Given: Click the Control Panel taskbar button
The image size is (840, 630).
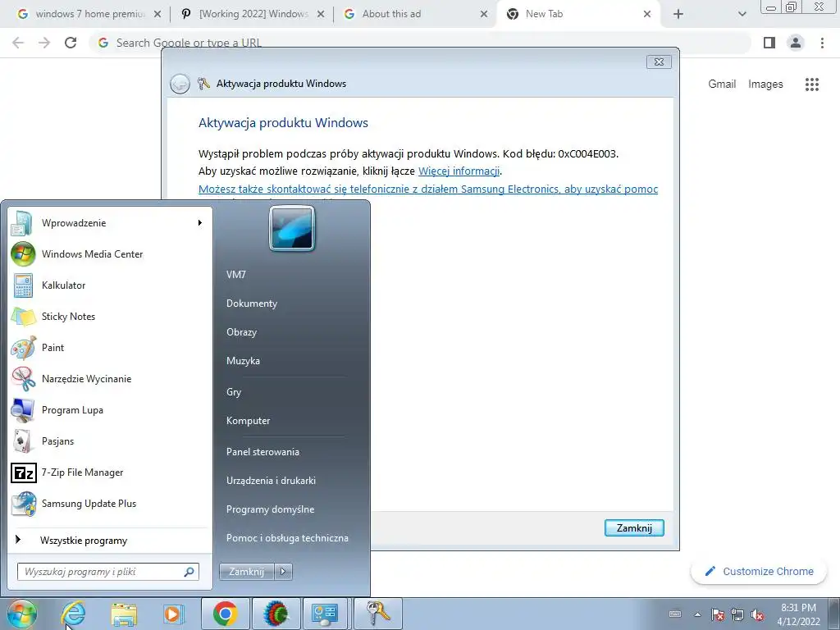Looking at the screenshot, I should (325, 614).
